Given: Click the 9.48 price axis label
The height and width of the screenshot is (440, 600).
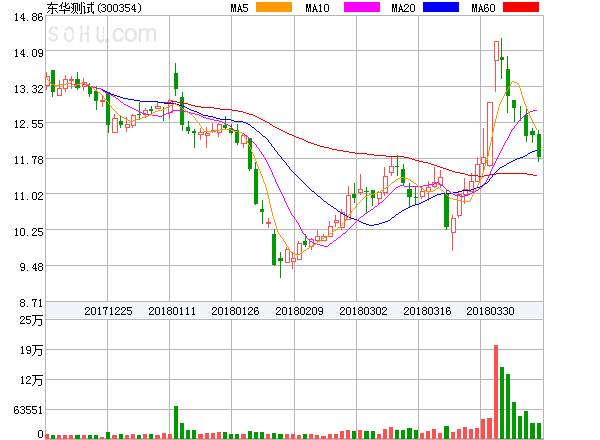Looking at the screenshot, I should (x=31, y=267).
